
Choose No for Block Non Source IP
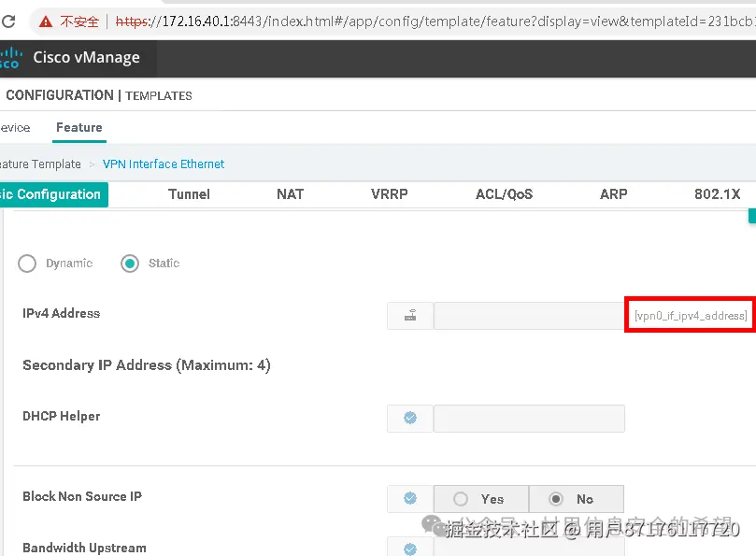point(577,499)
